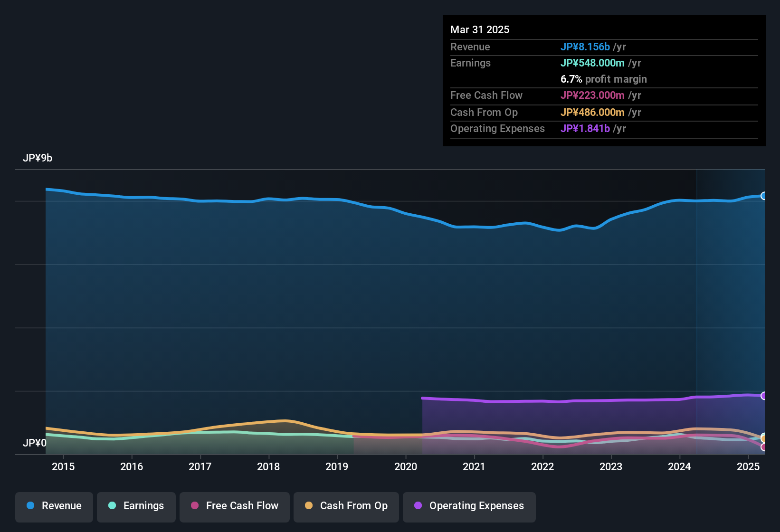Viewport: 780px width, 532px height.
Task: Click the JP¥0 y-axis label
Action: pos(35,443)
